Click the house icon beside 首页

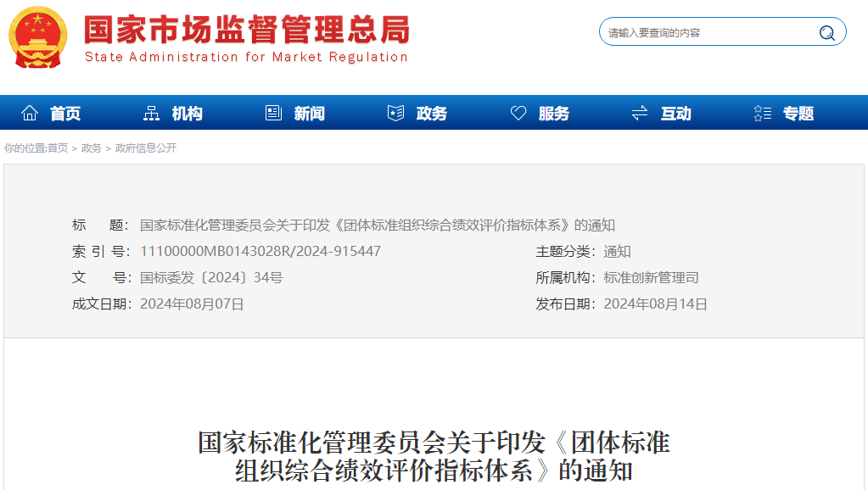click(x=30, y=113)
